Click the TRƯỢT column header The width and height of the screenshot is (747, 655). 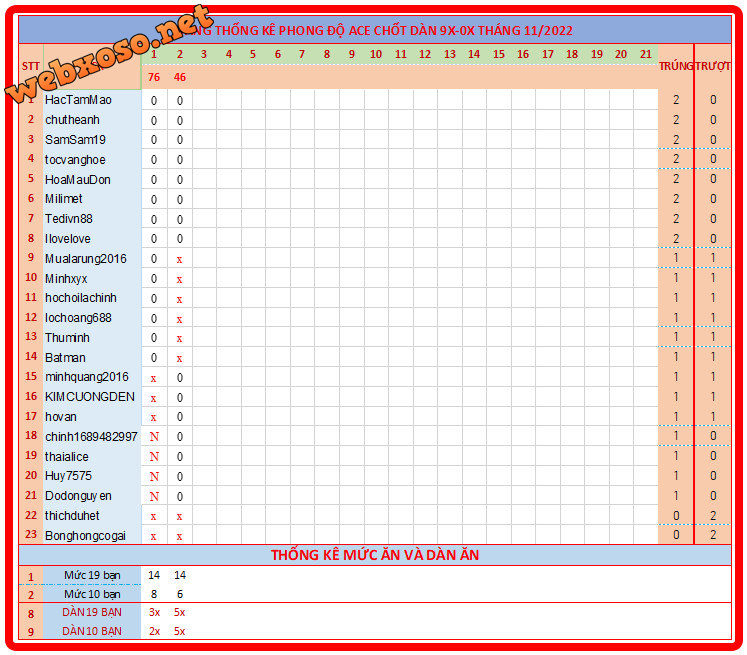713,66
